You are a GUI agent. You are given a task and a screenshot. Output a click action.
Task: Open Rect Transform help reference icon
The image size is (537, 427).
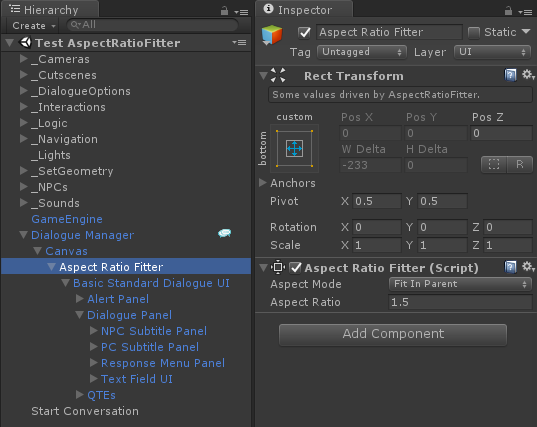(x=510, y=75)
